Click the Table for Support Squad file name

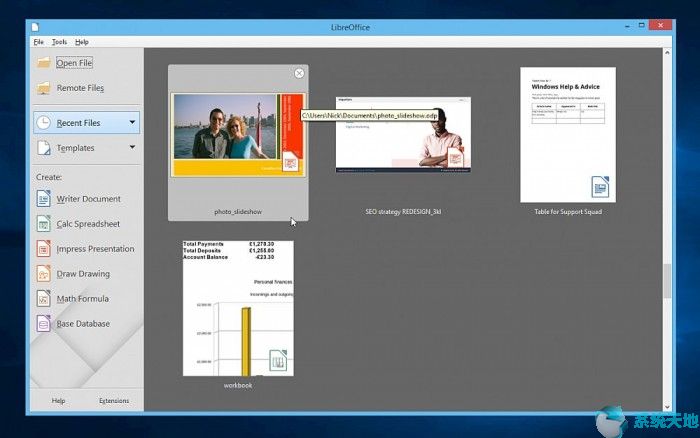[568, 212]
